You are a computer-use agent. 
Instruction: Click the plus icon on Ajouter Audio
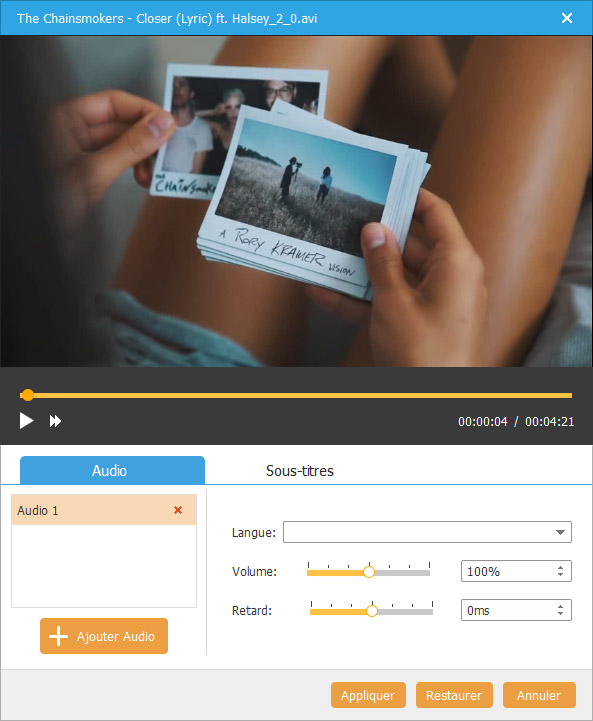pos(58,636)
